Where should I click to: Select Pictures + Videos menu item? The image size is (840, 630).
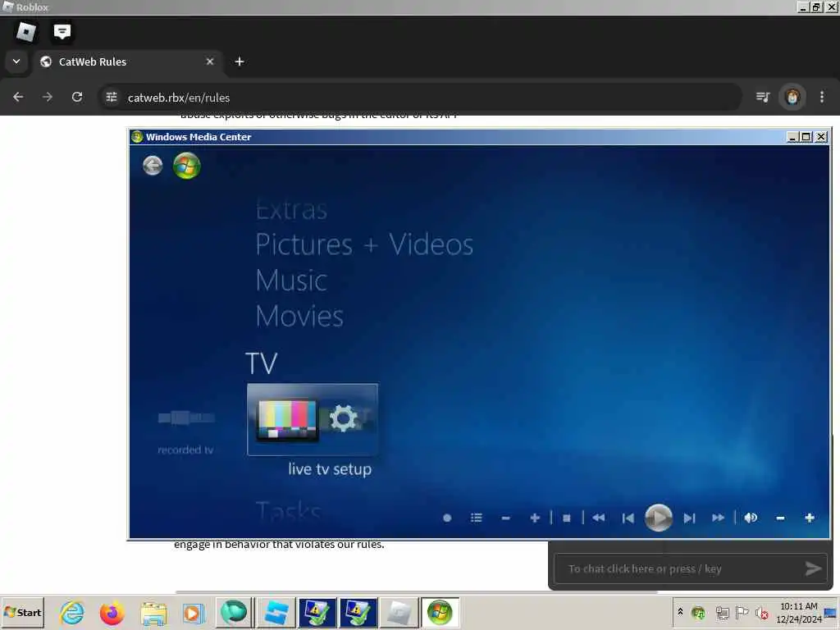[x=364, y=244]
